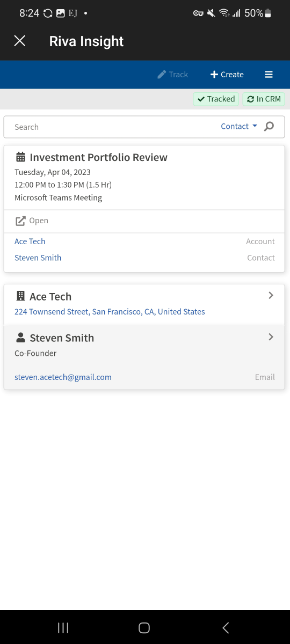Tap the building icon next to Ace Tech

pos(20,296)
